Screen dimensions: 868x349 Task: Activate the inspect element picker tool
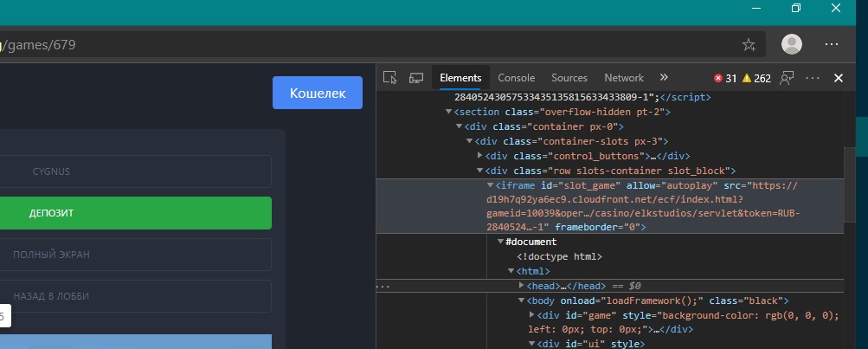[x=389, y=78]
